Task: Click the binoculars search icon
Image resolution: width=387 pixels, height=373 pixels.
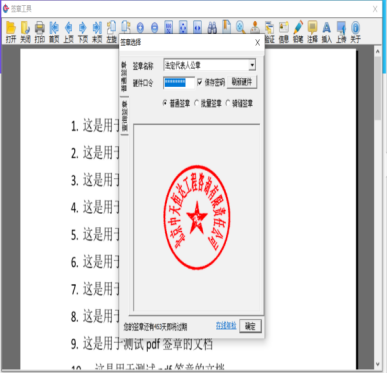Action: tap(212, 28)
